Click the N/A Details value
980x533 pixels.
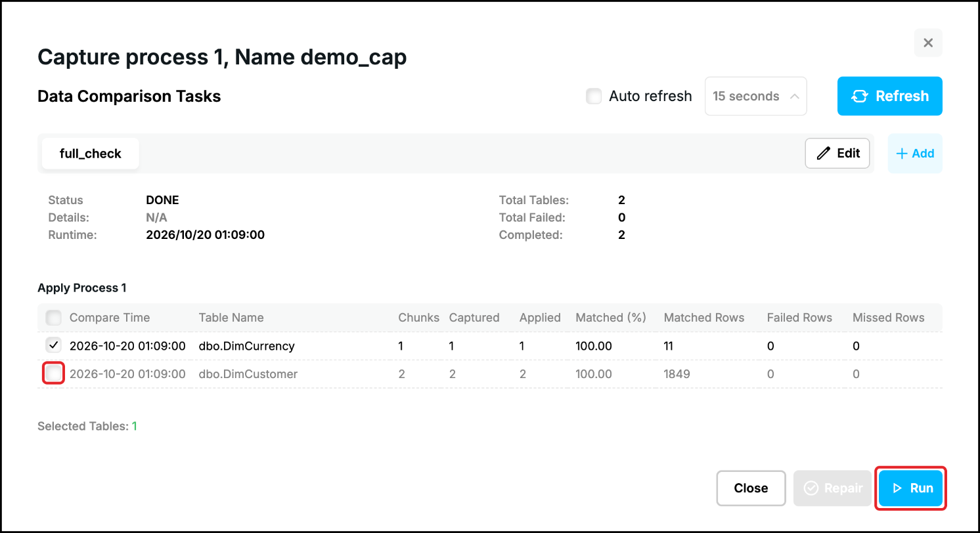(156, 217)
